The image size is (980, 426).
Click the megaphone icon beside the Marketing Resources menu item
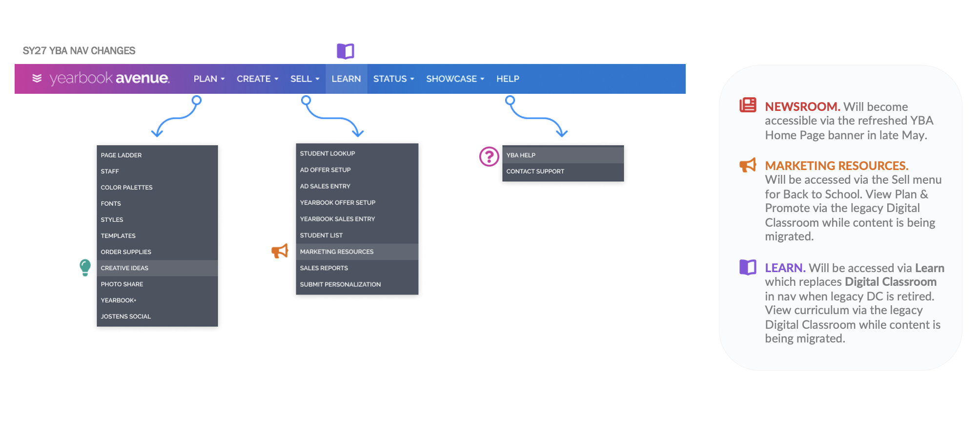[280, 251]
